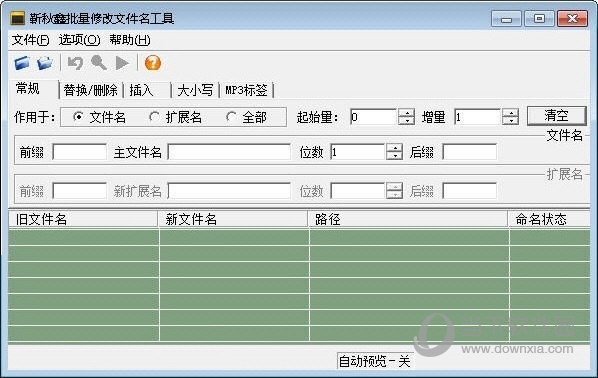Switch to the 常规 tab
This screenshot has width=598, height=378.
pos(34,89)
